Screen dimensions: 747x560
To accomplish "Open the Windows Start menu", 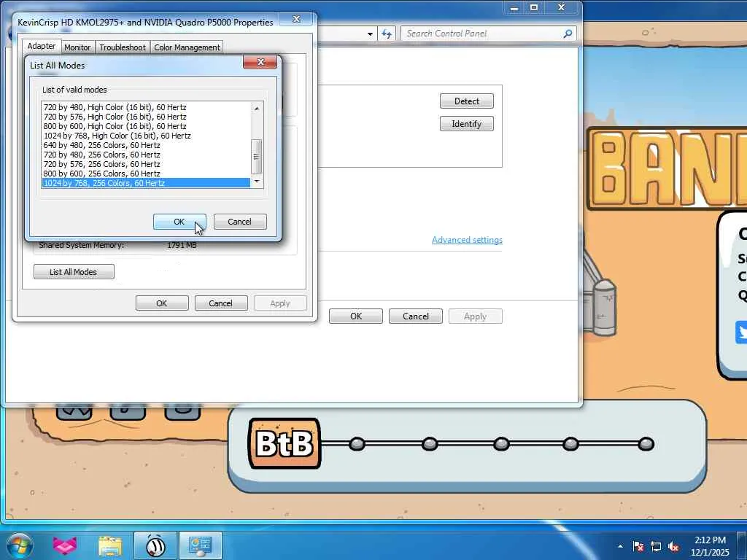I will [19, 545].
